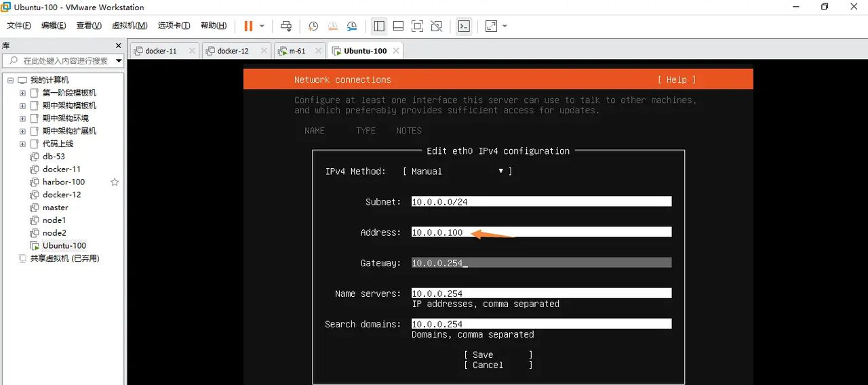Open the snapshot manager
The image size is (868, 385).
tap(351, 26)
